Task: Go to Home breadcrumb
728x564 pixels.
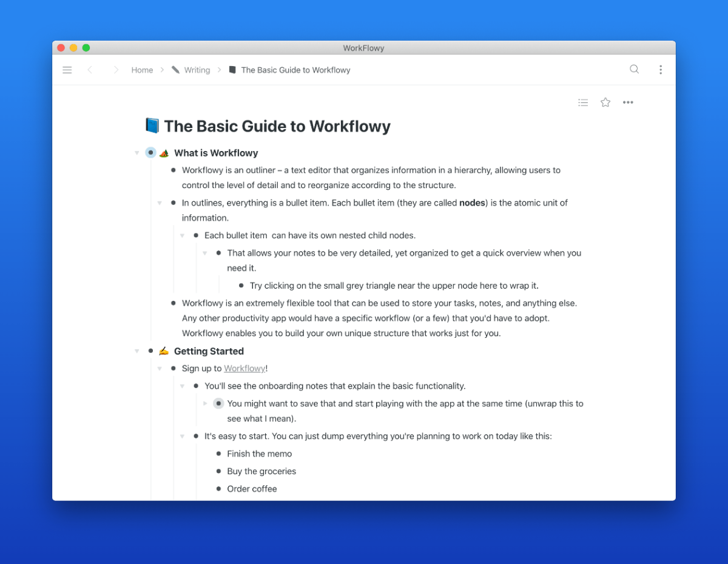Action: point(142,70)
